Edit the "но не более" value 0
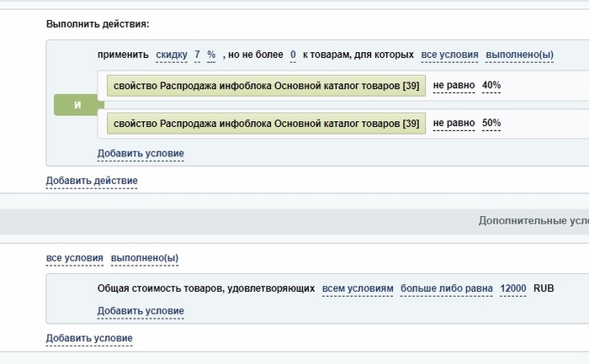This screenshot has height=364, width=589. [x=293, y=55]
